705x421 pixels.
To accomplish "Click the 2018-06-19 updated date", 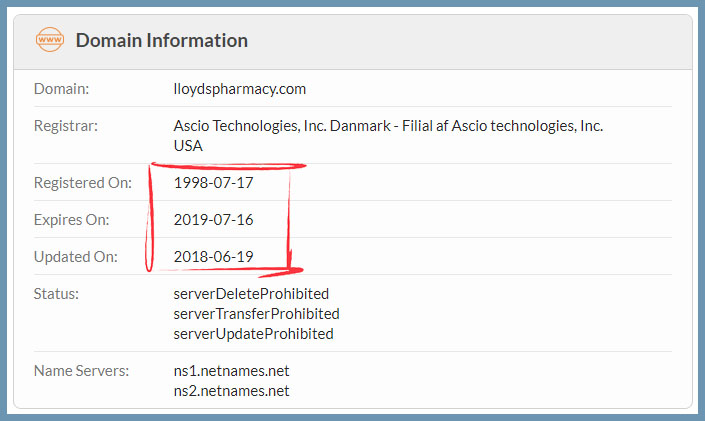I will (x=214, y=256).
